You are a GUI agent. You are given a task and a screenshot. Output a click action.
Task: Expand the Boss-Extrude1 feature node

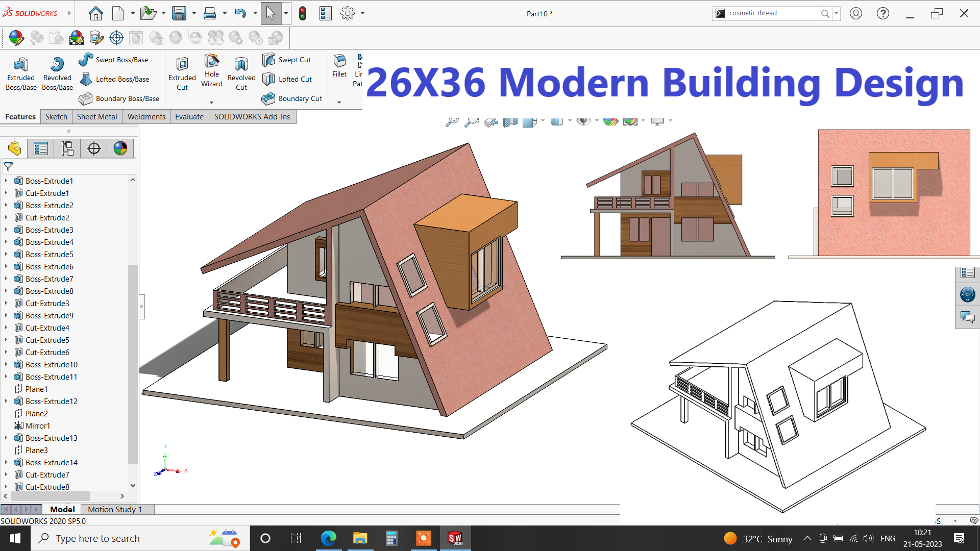[x=6, y=181]
